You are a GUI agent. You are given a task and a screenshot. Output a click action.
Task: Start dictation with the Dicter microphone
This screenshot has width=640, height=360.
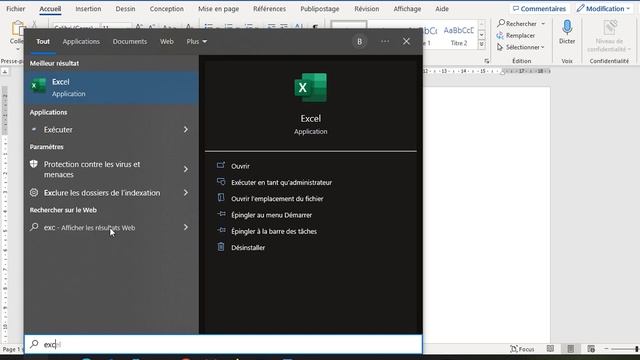567,32
